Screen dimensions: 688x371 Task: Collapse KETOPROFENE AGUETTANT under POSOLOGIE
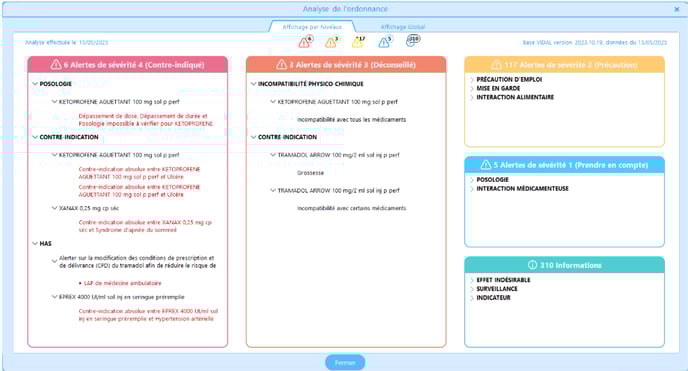point(54,102)
